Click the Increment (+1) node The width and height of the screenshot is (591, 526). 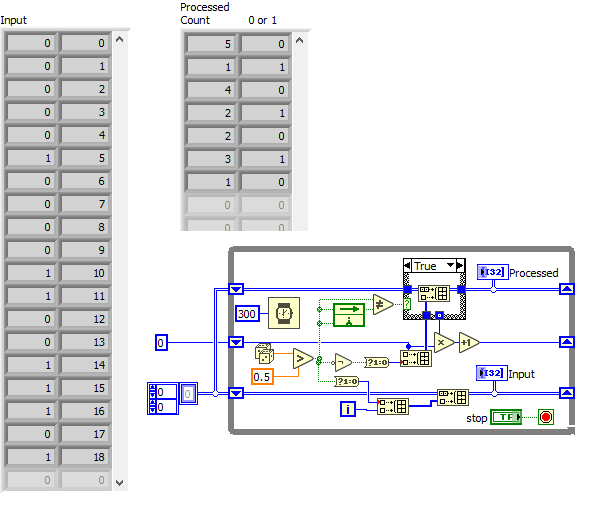[x=469, y=343]
